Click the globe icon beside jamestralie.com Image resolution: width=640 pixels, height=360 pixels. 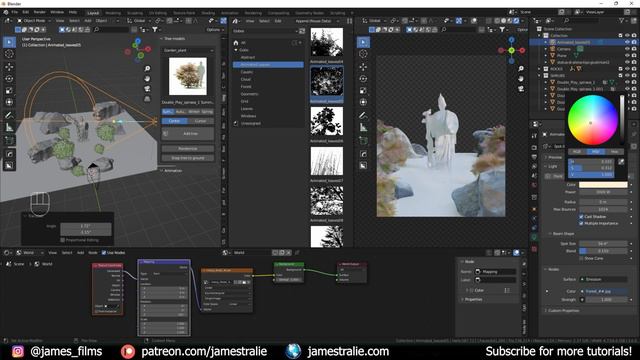[293, 351]
